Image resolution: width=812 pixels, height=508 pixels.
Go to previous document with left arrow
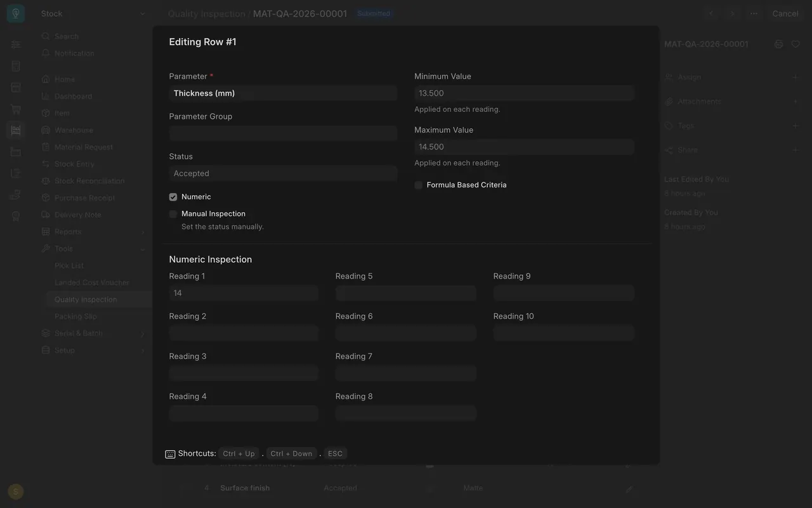(711, 13)
